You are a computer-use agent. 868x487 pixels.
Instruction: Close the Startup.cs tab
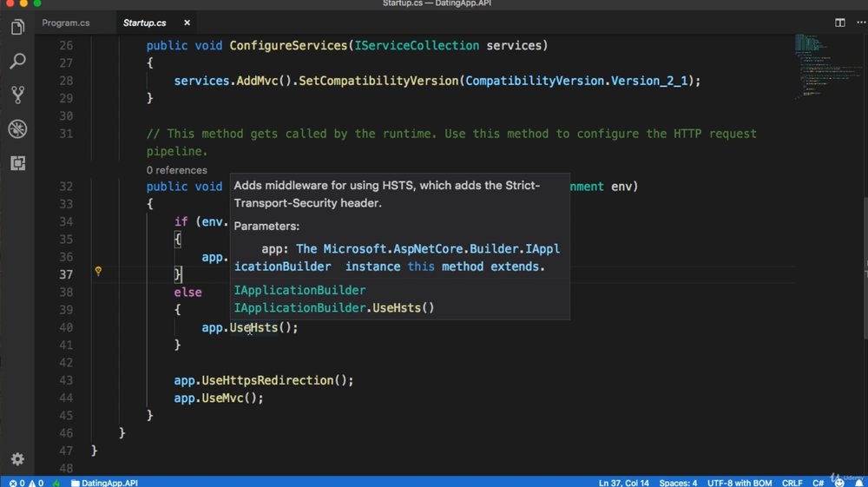click(x=187, y=23)
